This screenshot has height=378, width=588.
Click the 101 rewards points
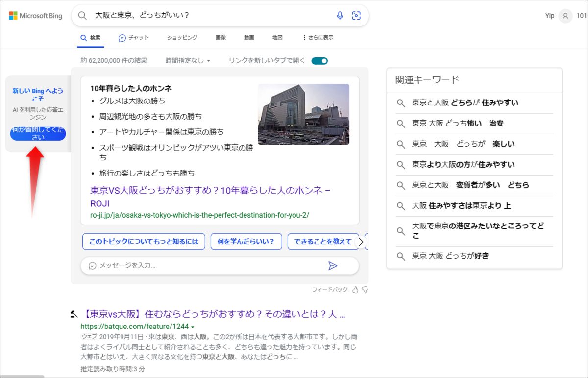[x=582, y=16]
